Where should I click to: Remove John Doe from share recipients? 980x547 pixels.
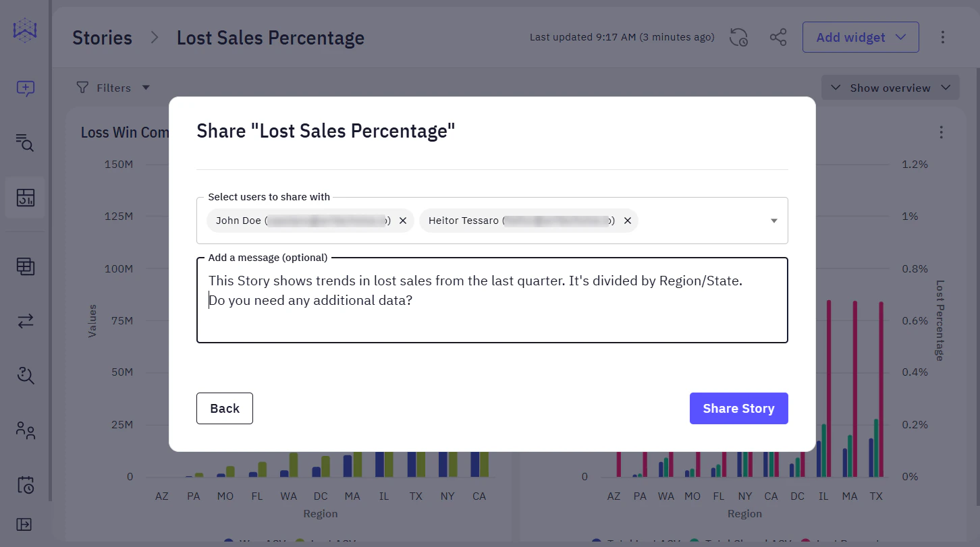[x=403, y=221]
